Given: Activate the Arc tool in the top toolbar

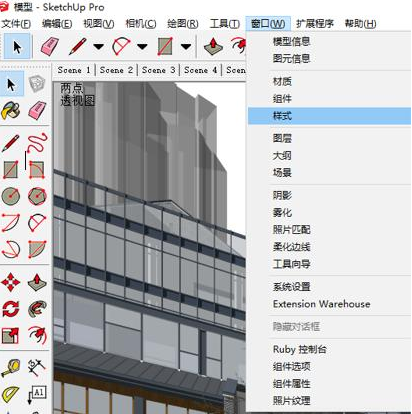Looking at the screenshot, I should (x=121, y=46).
